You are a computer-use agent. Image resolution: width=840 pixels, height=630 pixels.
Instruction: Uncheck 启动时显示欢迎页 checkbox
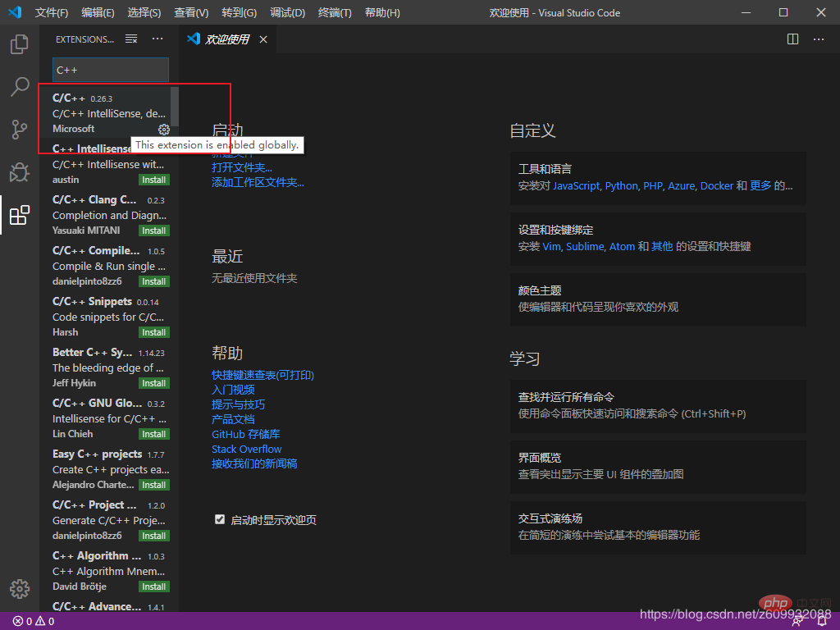coord(220,519)
